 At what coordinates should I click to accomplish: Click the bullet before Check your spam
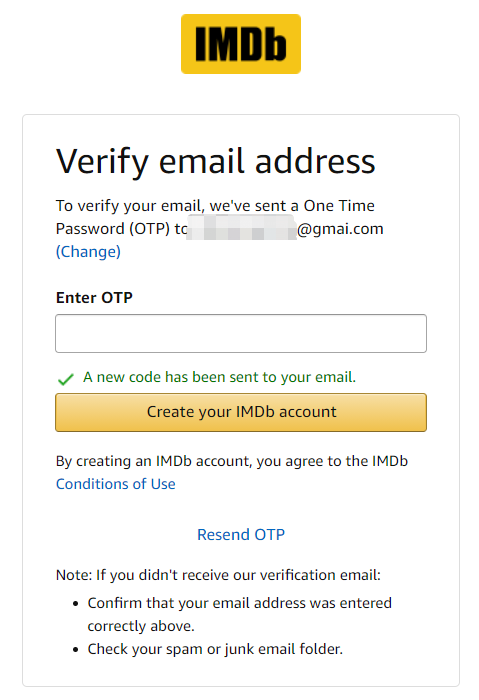click(x=76, y=650)
